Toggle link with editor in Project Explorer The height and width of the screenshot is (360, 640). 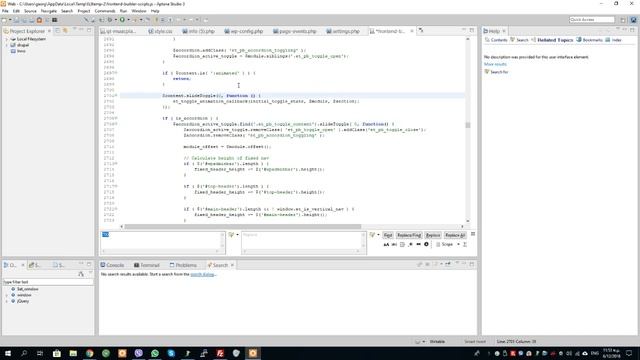tap(65, 31)
